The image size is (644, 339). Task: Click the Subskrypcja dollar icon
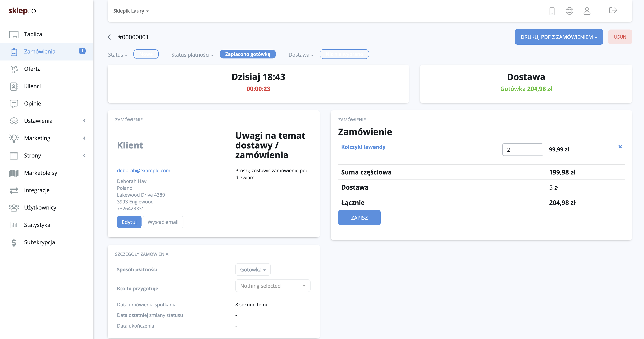click(x=14, y=242)
